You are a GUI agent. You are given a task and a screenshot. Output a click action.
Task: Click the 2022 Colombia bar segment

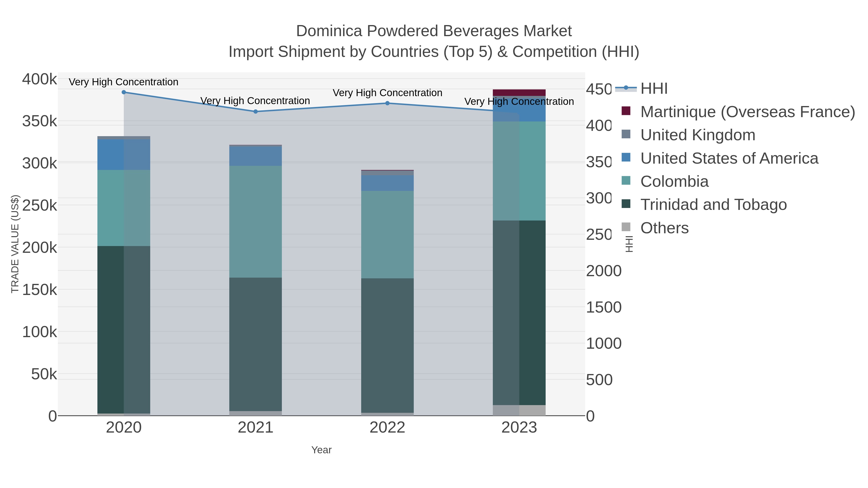coord(387,235)
